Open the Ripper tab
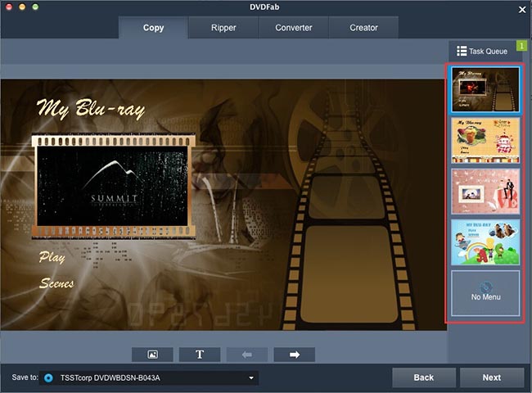532x393 pixels. [223, 28]
